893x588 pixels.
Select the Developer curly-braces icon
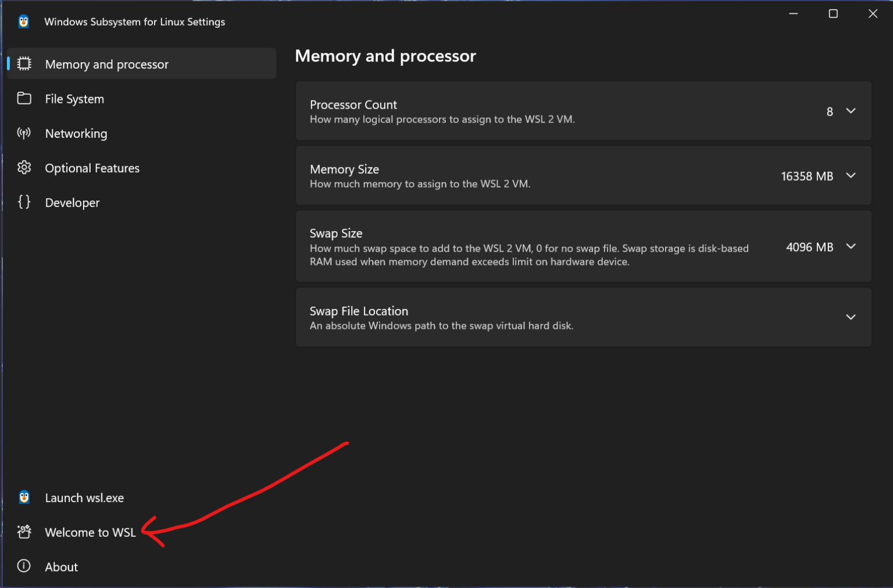coord(24,202)
